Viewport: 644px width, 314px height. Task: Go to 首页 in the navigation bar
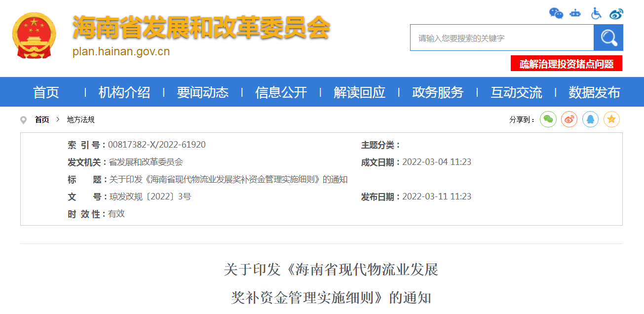point(46,92)
